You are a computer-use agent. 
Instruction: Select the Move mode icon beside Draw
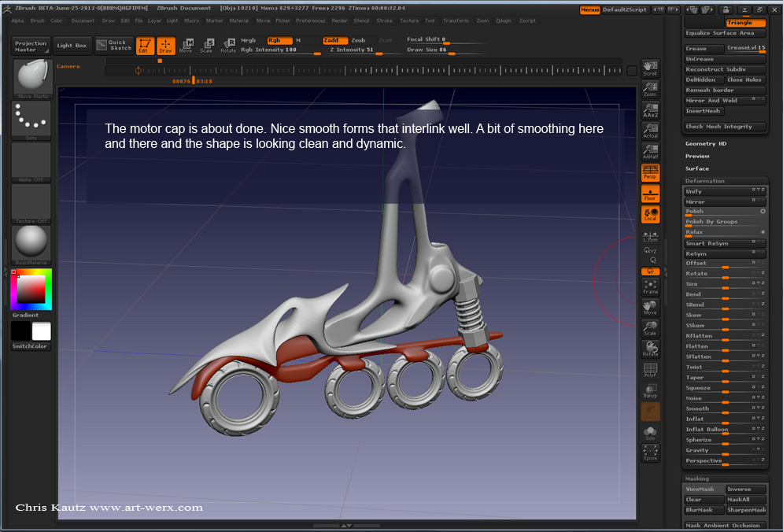point(187,46)
